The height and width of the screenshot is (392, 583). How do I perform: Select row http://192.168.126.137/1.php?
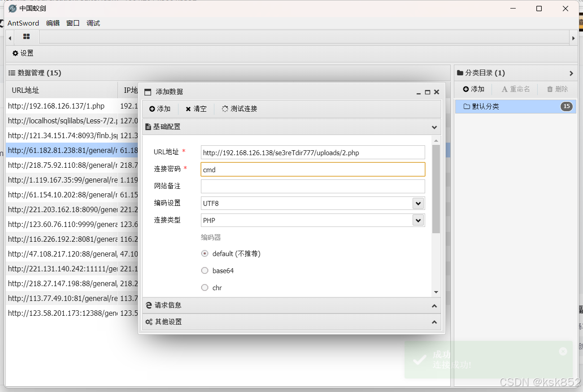tap(72, 106)
